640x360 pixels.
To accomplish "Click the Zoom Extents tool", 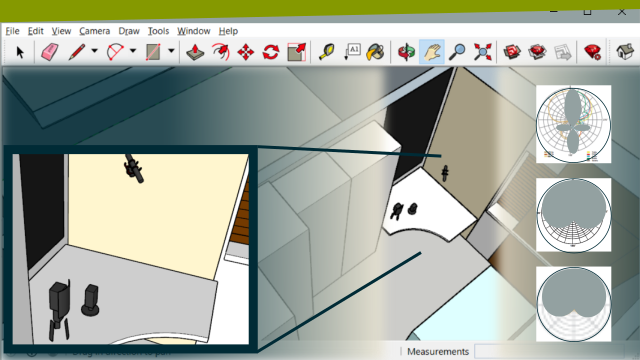I will 482,52.
